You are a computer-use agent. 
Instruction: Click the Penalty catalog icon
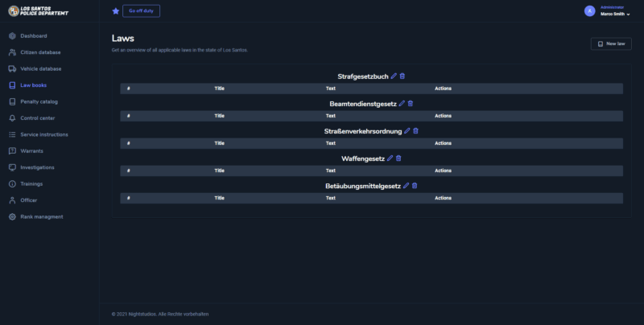[x=12, y=102]
